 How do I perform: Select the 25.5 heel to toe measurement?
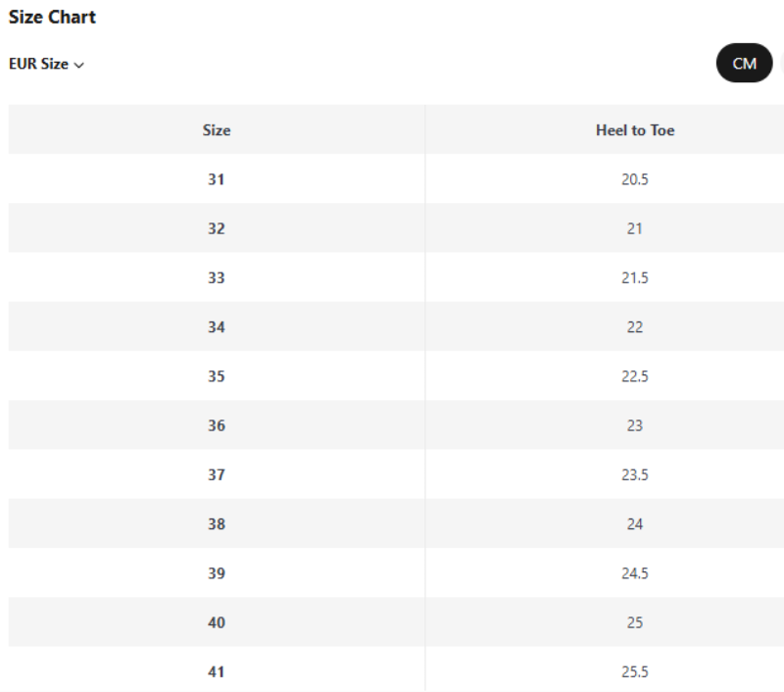(x=634, y=672)
